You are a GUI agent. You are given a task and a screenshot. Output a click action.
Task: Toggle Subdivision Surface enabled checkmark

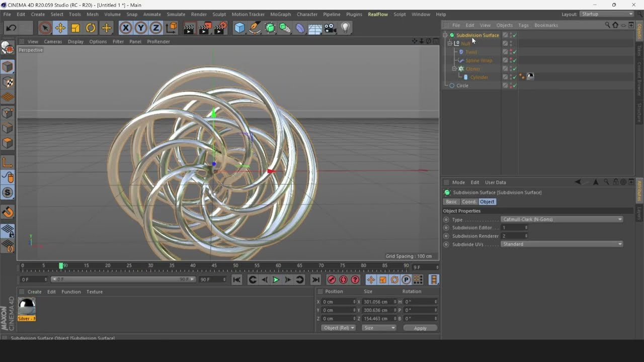[x=515, y=35]
